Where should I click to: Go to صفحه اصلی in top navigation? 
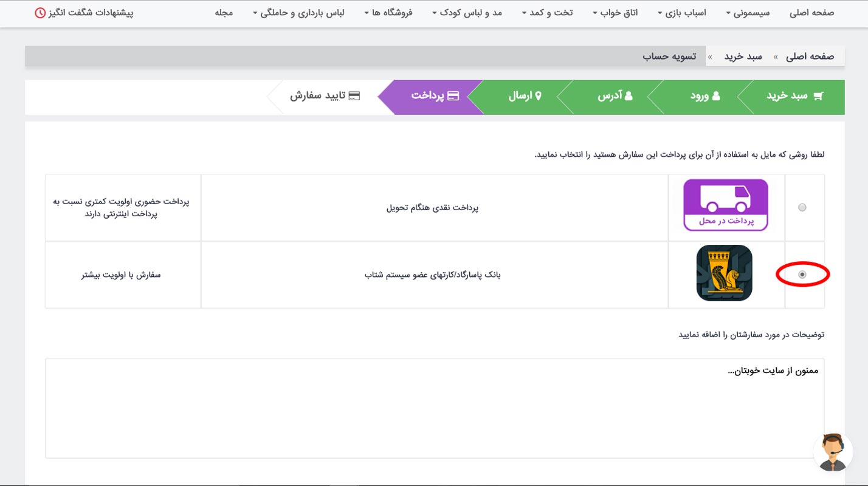pos(811,13)
